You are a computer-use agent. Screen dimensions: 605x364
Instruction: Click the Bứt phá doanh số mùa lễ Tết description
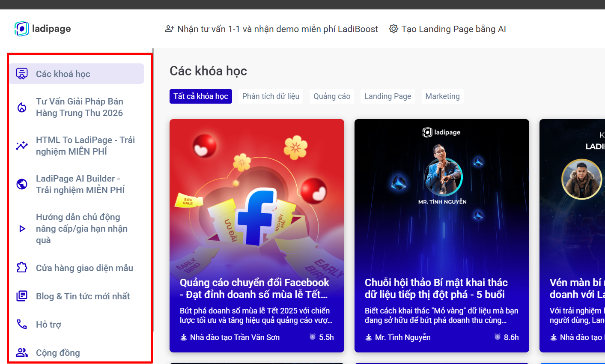(x=256, y=315)
